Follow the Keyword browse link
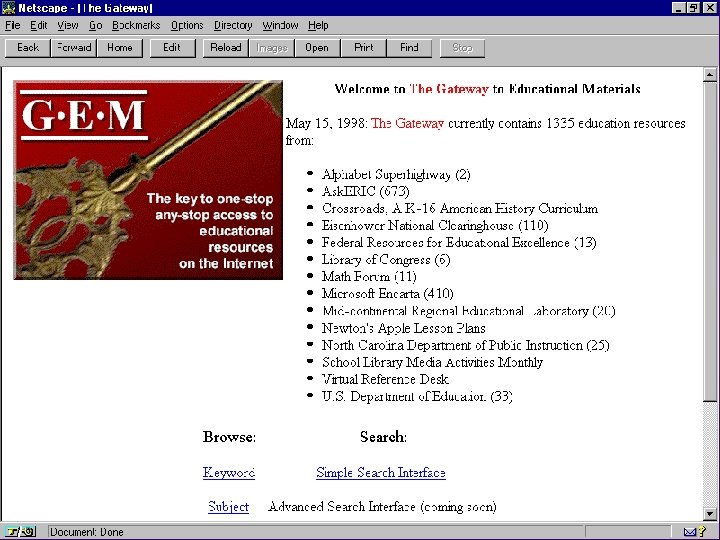 pyautogui.click(x=229, y=472)
